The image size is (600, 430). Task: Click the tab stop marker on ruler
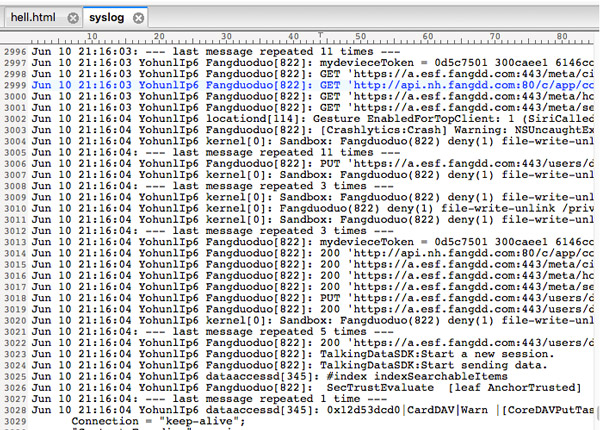point(321,35)
